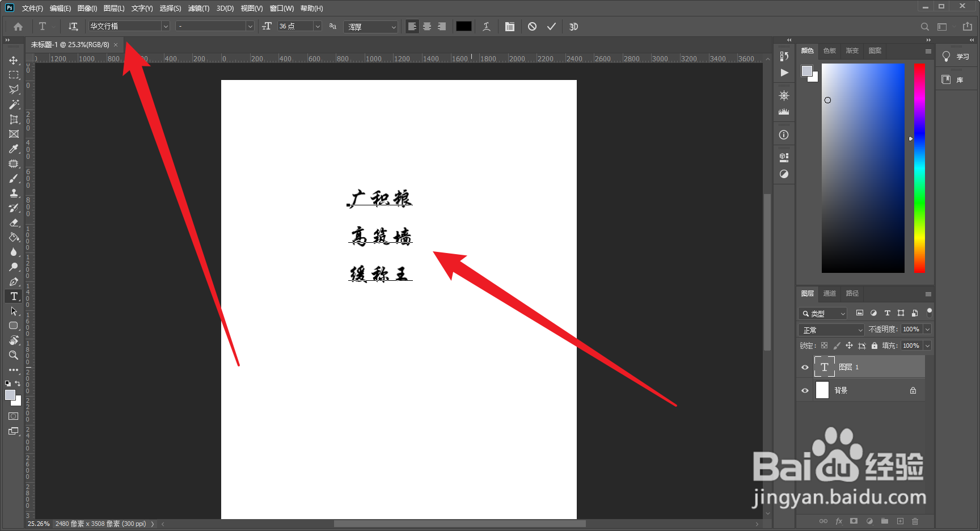Open the 文件(F) menu

[x=32, y=8]
